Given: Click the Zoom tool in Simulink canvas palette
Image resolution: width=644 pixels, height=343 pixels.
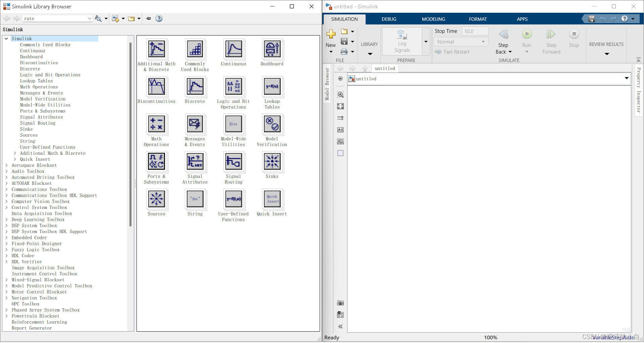Looking at the screenshot, I should coord(340,94).
